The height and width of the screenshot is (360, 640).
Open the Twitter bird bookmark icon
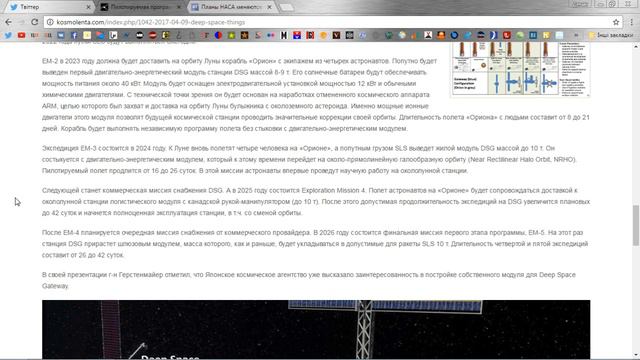click(8, 36)
